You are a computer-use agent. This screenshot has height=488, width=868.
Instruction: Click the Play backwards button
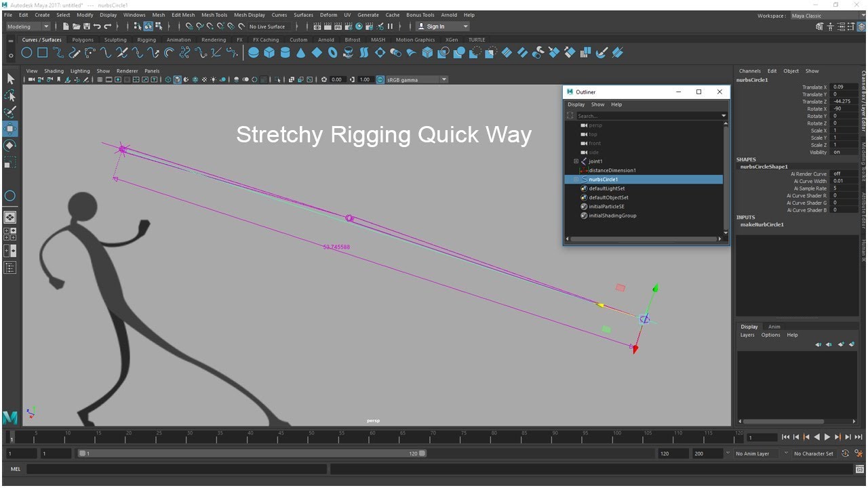click(817, 437)
